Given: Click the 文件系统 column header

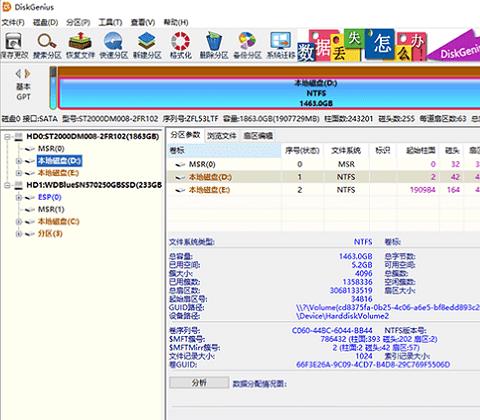Looking at the screenshot, I should pyautogui.click(x=346, y=150).
